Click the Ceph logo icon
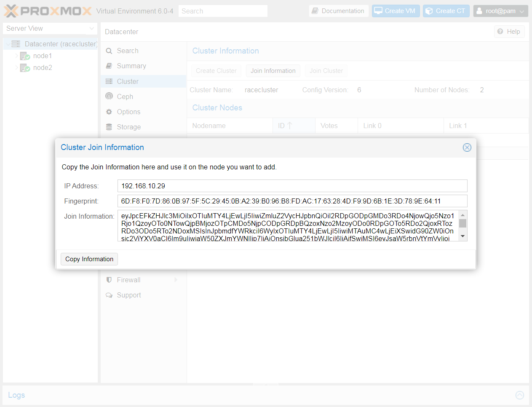The image size is (532, 407). coord(109,96)
